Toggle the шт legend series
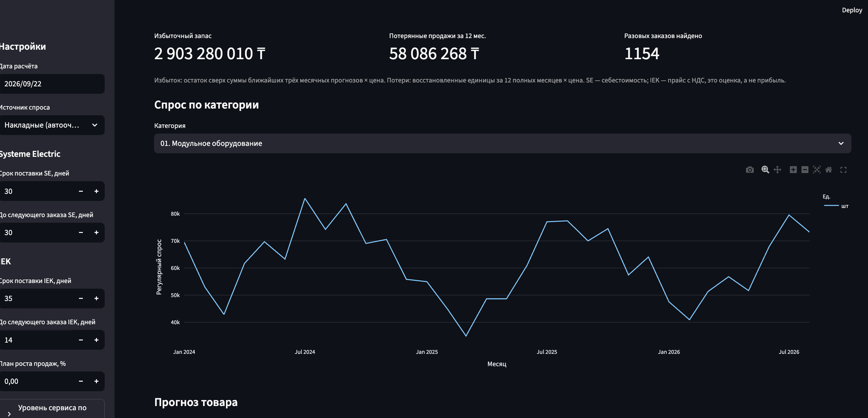The width and height of the screenshot is (868, 418). click(836, 206)
